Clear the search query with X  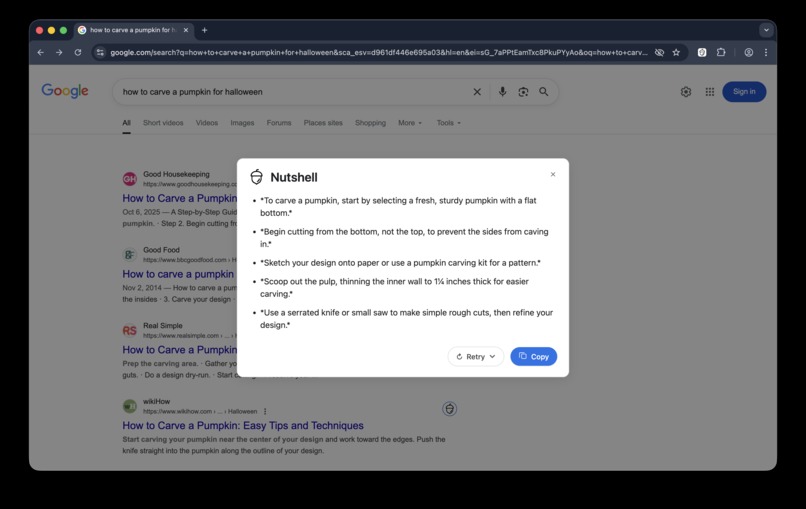point(477,92)
